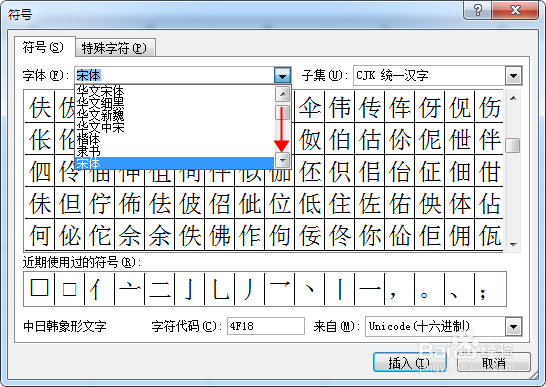Screen dimensions: 546x387
Task: Pick the 一 horizontal stroke recent symbol
Action: click(369, 289)
